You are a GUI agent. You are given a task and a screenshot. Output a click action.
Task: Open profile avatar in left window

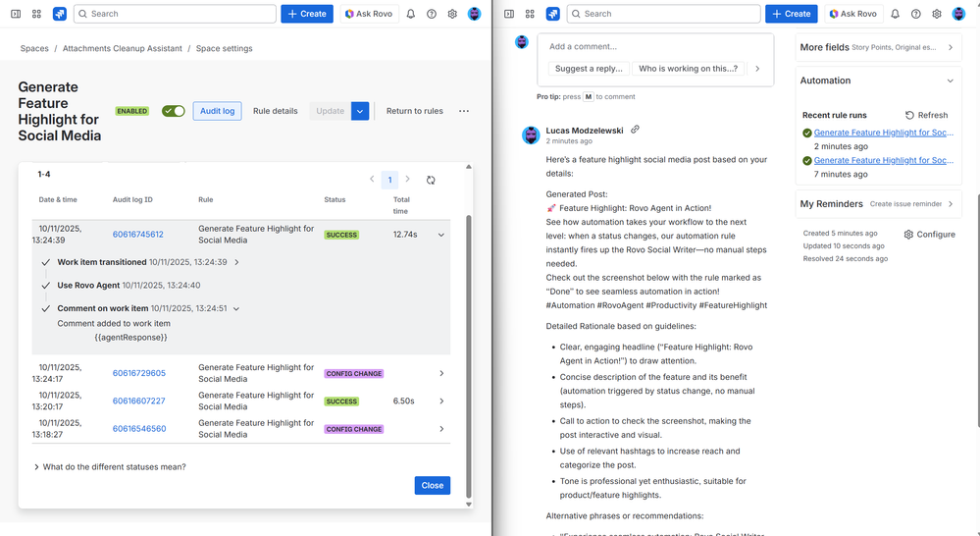pos(475,14)
